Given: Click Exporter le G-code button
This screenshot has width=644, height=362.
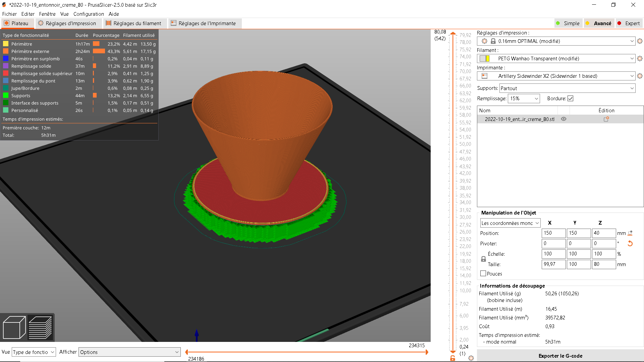Looking at the screenshot, I should pyautogui.click(x=560, y=356).
